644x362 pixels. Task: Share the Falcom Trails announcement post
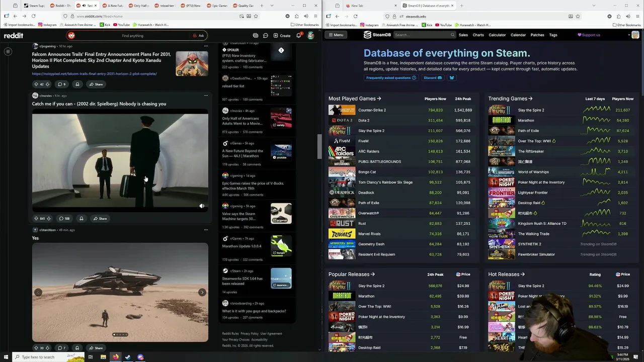click(x=96, y=84)
